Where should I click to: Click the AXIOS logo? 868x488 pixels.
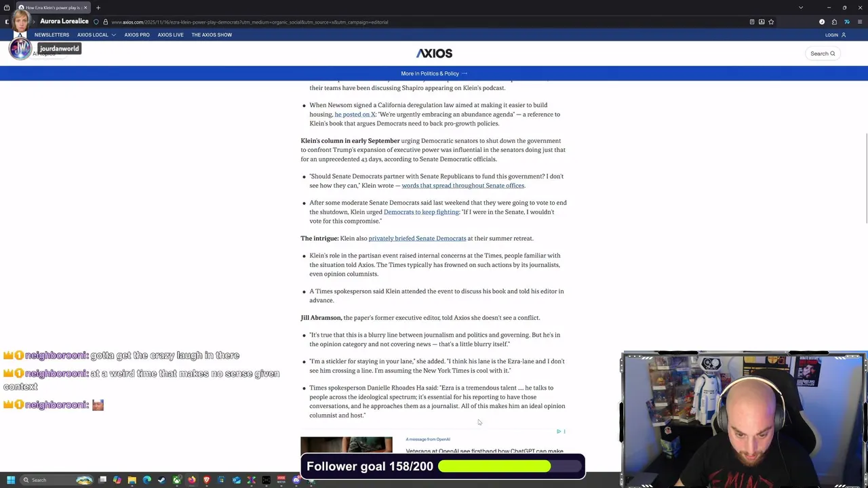pos(434,54)
